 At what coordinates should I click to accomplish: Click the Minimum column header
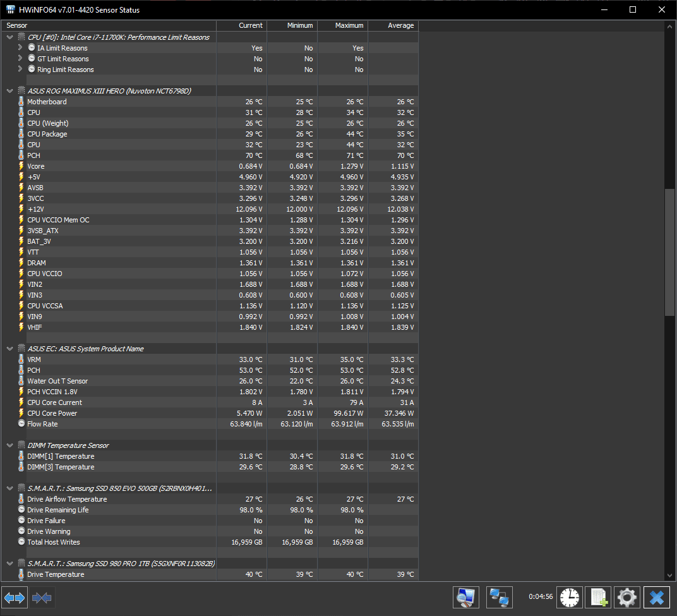292,25
